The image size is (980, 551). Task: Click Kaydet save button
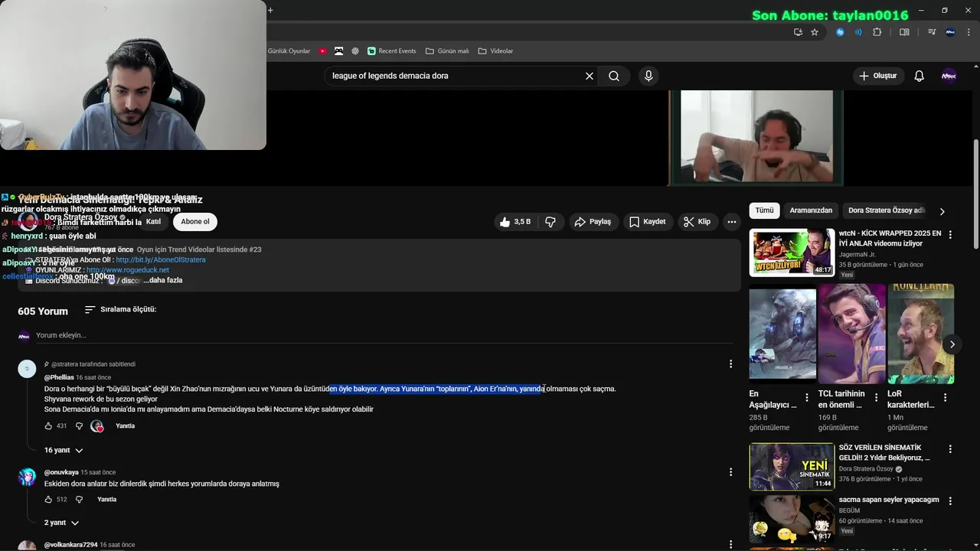pyautogui.click(x=647, y=222)
